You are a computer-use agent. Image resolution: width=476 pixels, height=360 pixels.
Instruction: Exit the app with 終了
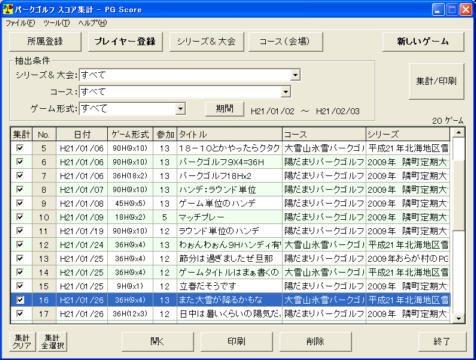point(442,341)
